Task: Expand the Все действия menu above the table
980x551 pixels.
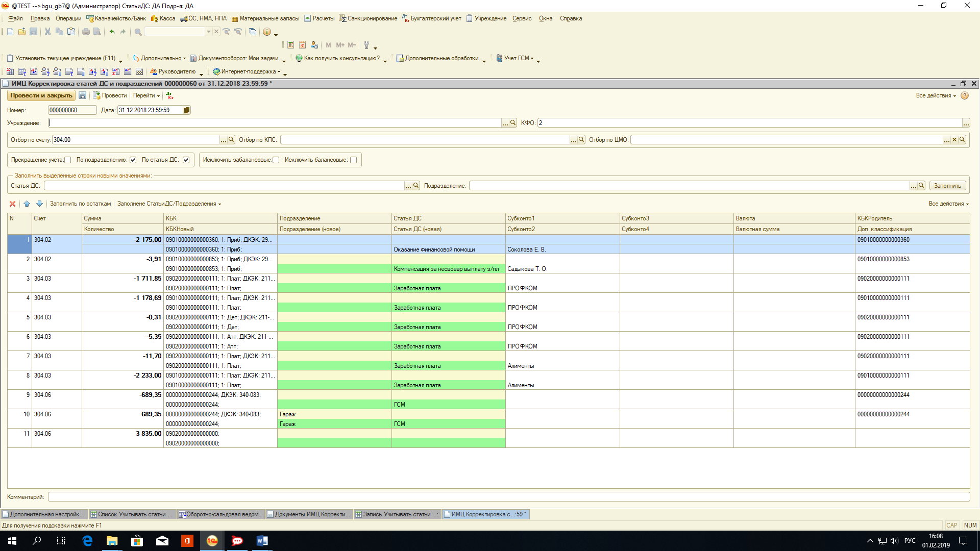Action: click(948, 204)
